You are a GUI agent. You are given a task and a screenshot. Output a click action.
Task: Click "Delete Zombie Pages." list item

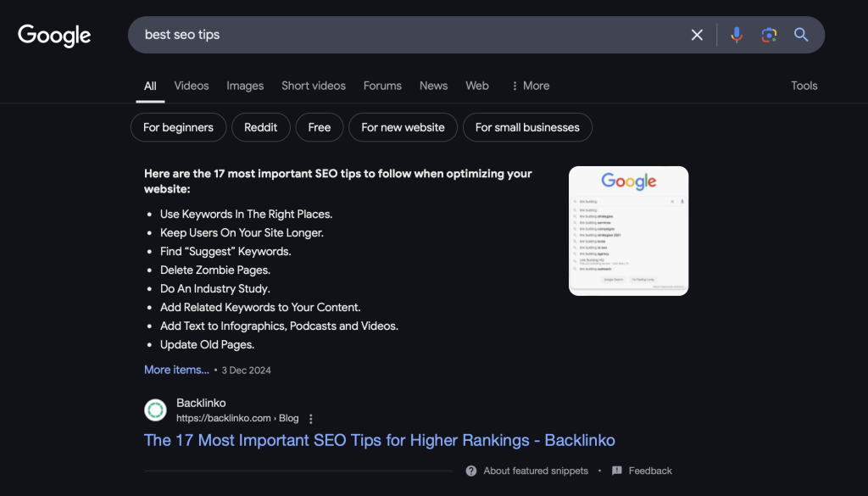[x=215, y=270]
